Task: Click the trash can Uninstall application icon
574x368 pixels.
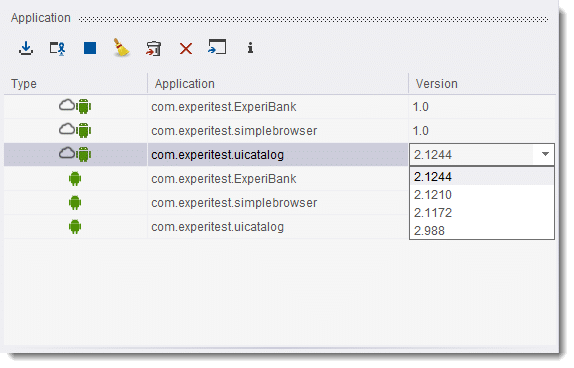Action: [154, 48]
